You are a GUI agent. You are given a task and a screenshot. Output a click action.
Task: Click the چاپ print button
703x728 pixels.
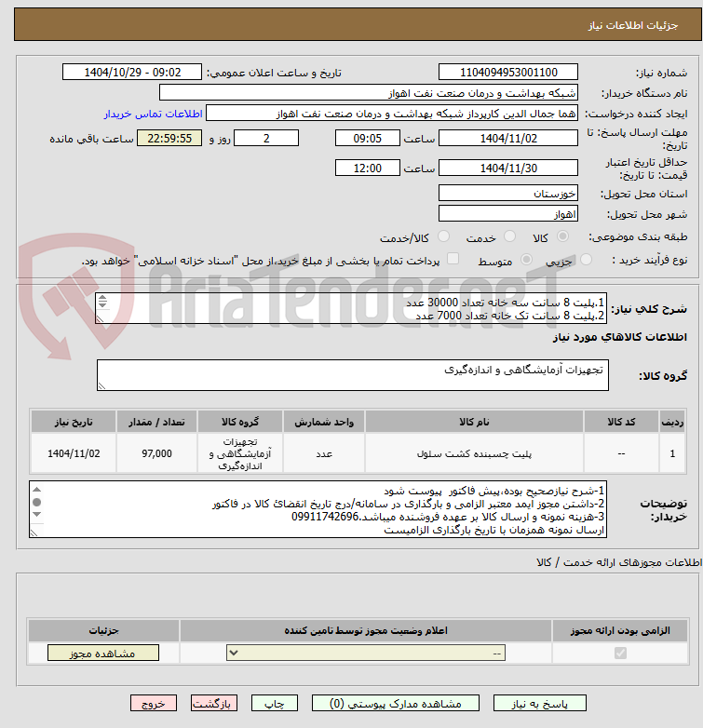(275, 704)
